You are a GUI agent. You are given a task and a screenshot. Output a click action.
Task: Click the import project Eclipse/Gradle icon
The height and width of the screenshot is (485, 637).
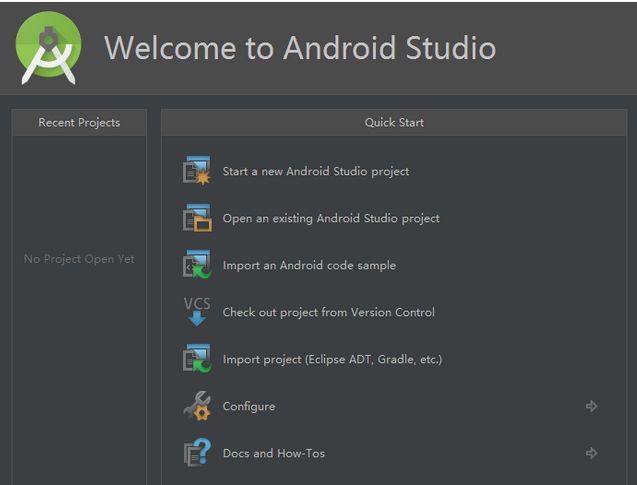click(x=197, y=358)
